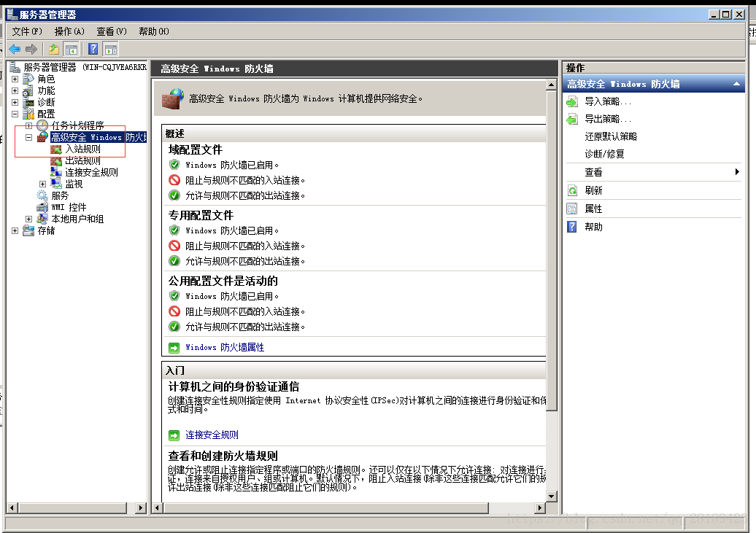756x533 pixels.
Task: Click the Forward arrow toolbar icon
Action: click(31, 49)
